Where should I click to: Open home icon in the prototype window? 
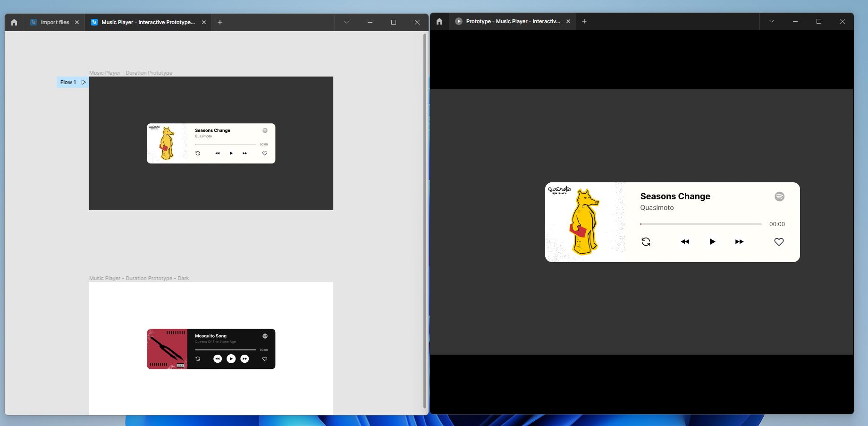439,21
